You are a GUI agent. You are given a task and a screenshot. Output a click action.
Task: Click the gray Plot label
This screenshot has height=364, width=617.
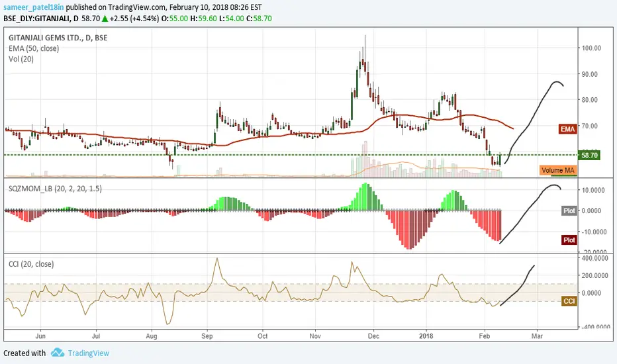coord(569,210)
